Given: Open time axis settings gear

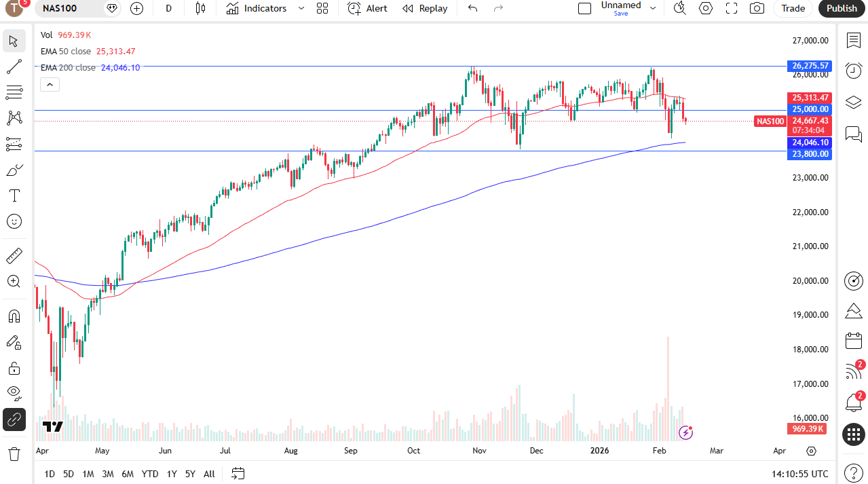Looking at the screenshot, I should [812, 451].
